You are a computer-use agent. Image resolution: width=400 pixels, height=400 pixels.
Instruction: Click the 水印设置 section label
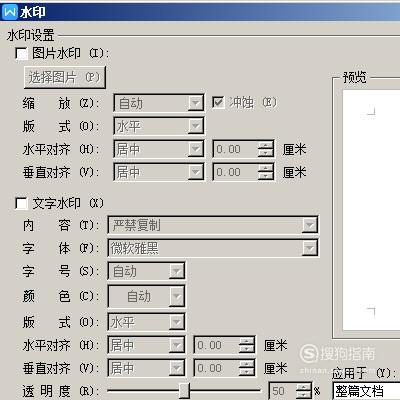[30, 35]
